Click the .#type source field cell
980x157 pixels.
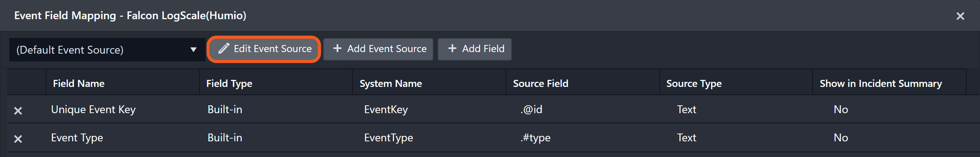tap(535, 138)
